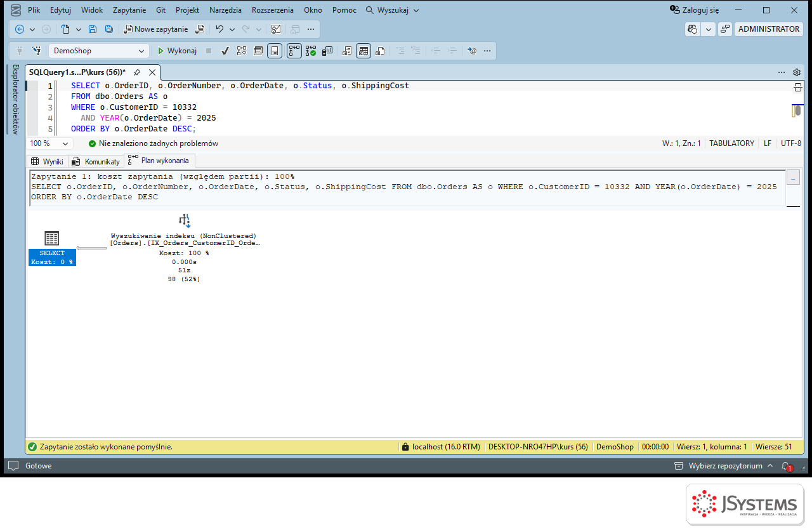Image resolution: width=812 pixels, height=530 pixels.
Task: Click the Results to Text icon
Action: (346, 51)
